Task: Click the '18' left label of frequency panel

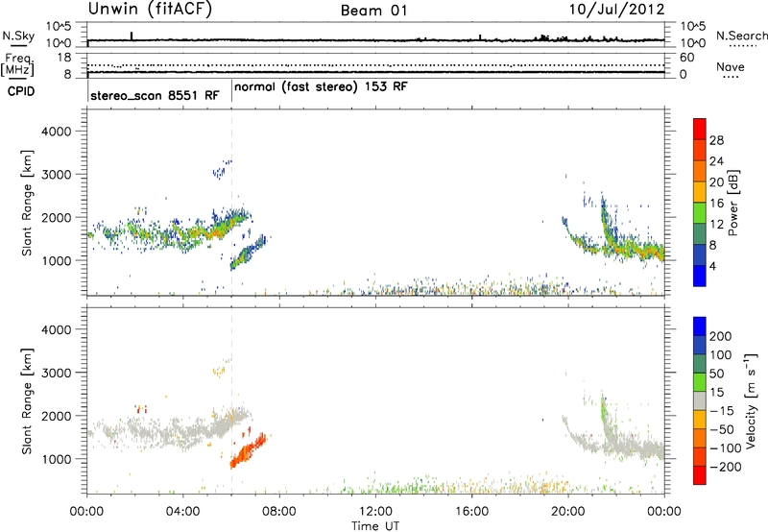Action: pos(64,58)
